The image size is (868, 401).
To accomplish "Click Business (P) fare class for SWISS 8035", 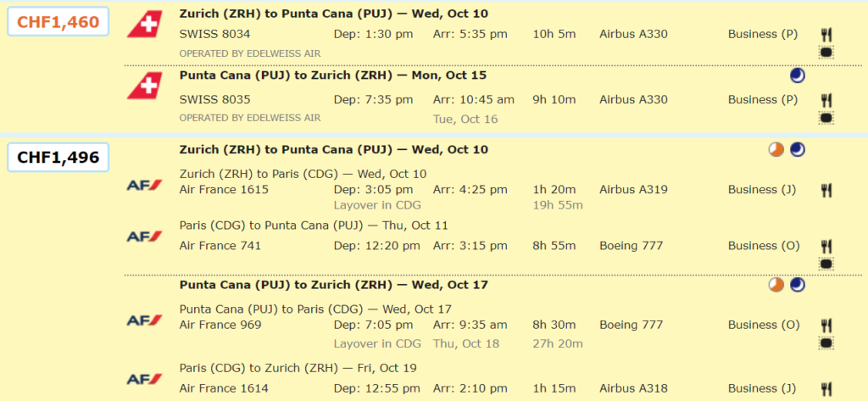I will 763,100.
